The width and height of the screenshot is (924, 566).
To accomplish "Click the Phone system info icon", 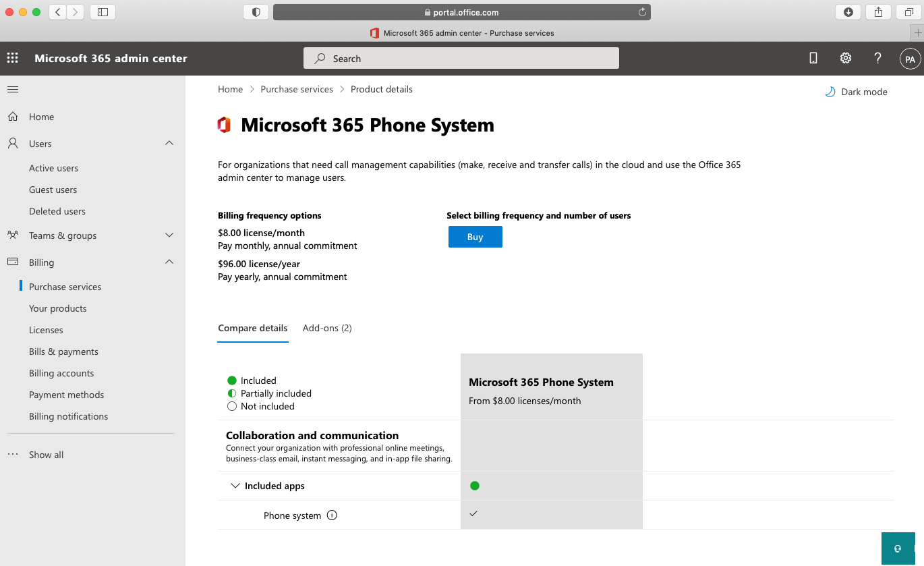I will pos(332,515).
